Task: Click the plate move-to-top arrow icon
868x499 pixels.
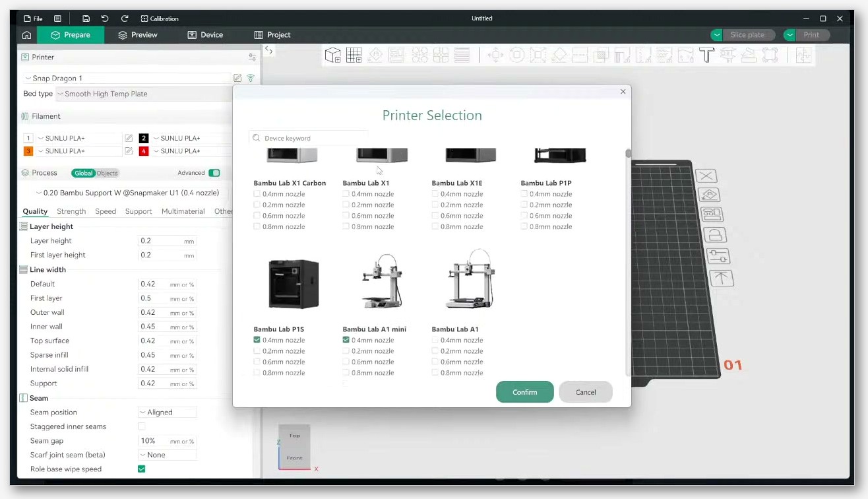Action: [722, 278]
